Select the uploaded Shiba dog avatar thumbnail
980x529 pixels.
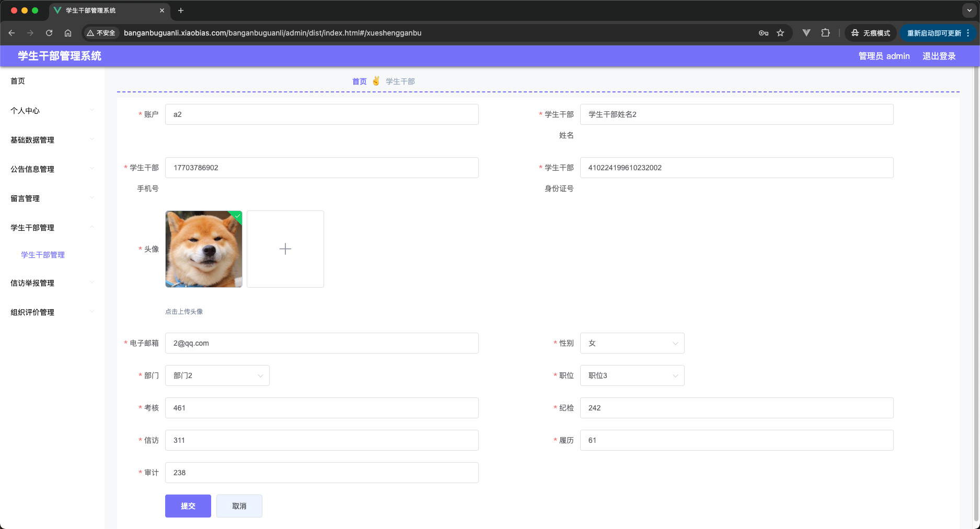(204, 249)
